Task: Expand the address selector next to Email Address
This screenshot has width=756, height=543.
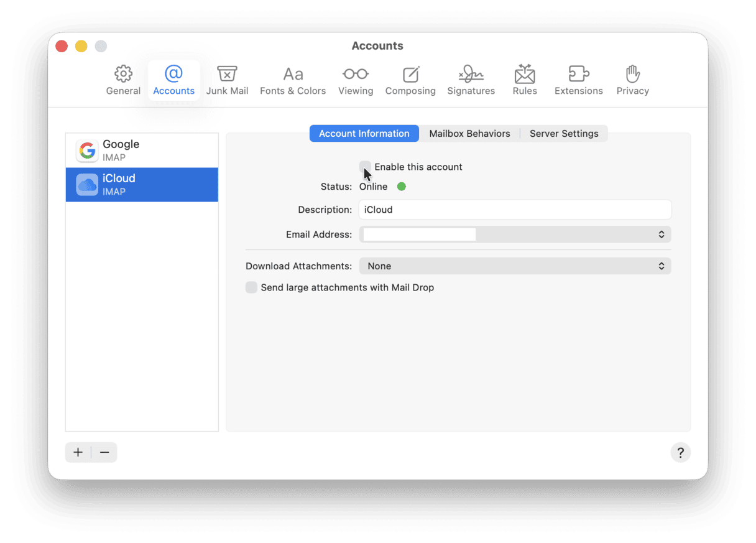Action: point(661,234)
